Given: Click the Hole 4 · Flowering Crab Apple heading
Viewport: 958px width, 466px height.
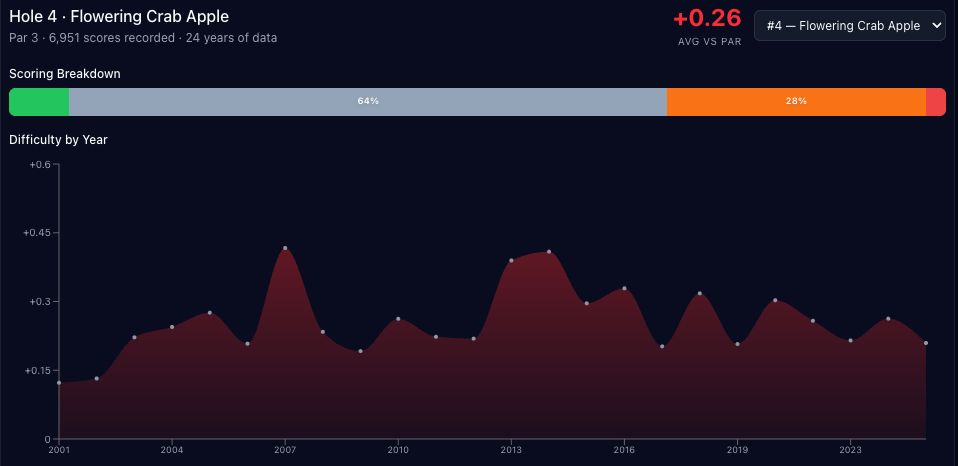Looking at the screenshot, I should pyautogui.click(x=119, y=17).
